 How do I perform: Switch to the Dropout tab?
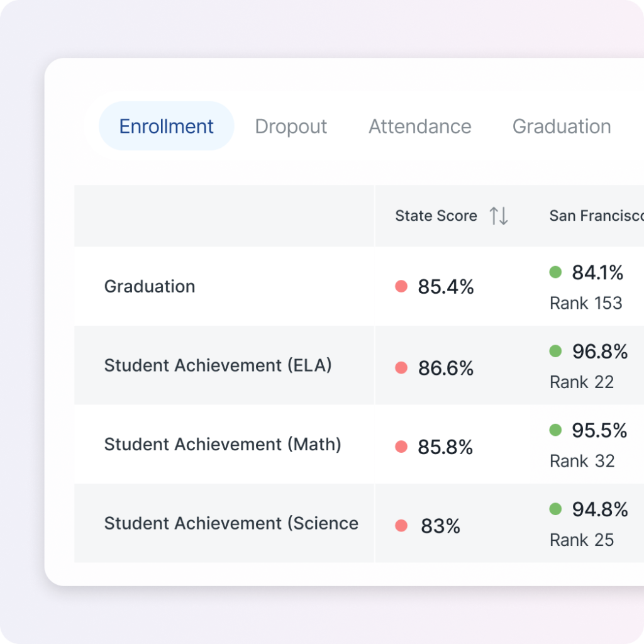(x=291, y=126)
